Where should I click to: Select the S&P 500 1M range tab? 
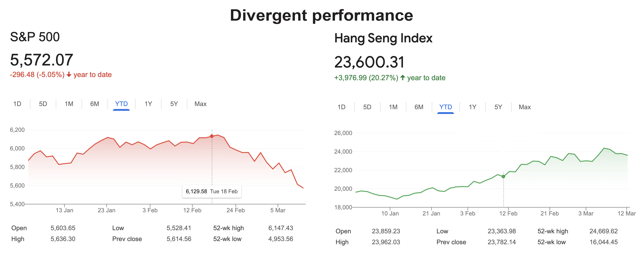[x=69, y=104]
